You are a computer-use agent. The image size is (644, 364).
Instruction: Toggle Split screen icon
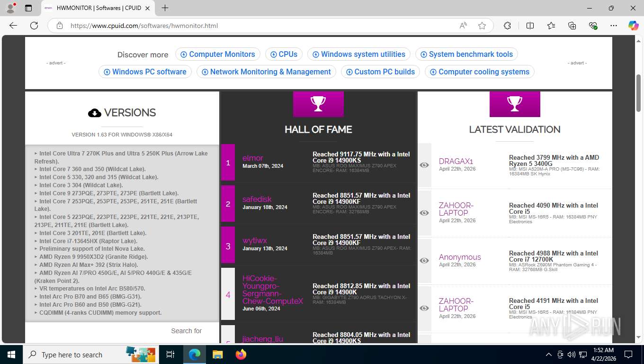[x=530, y=26]
